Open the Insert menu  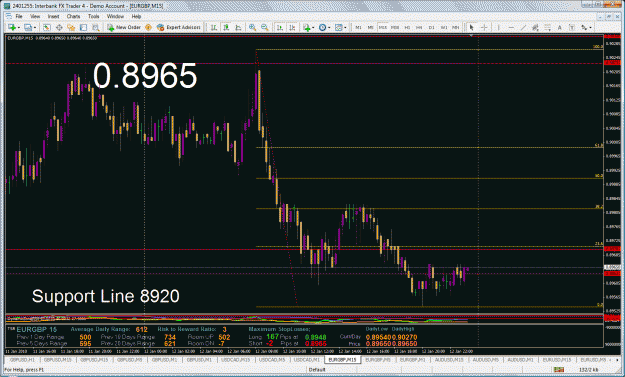click(x=53, y=16)
